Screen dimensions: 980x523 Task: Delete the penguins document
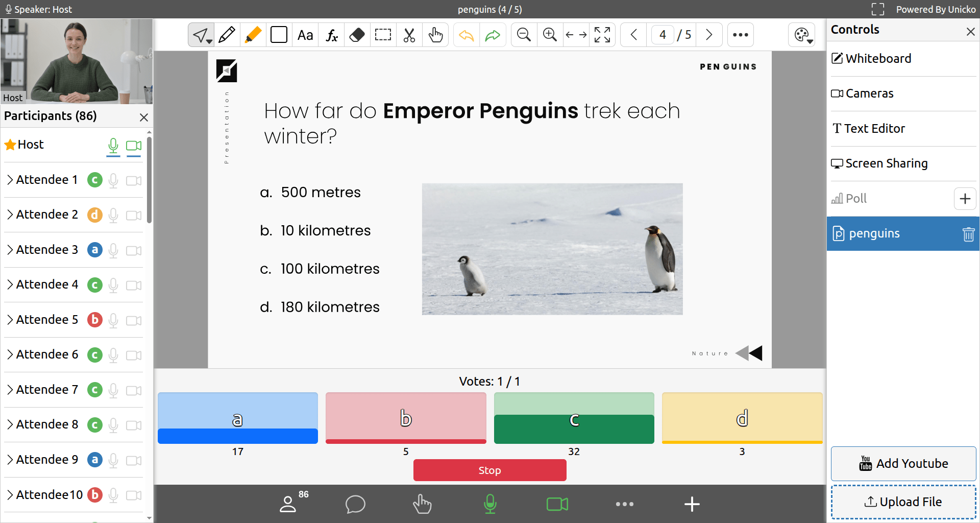click(x=968, y=234)
